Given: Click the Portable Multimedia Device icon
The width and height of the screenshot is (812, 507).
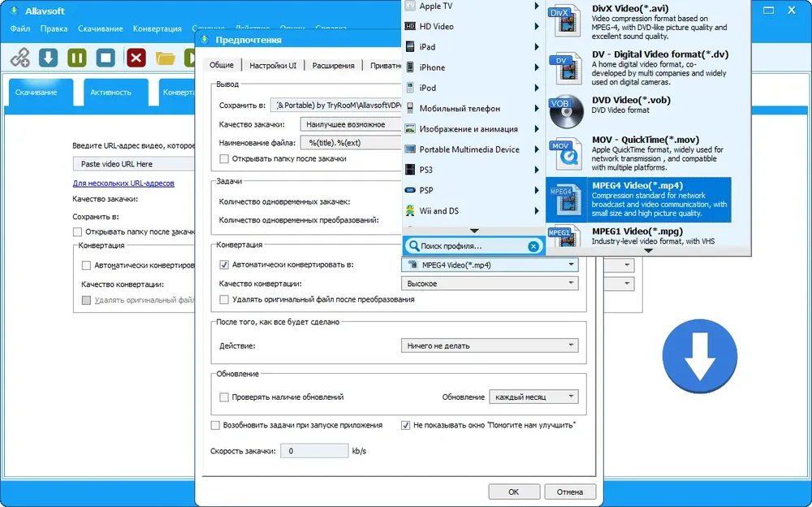Looking at the screenshot, I should (410, 149).
